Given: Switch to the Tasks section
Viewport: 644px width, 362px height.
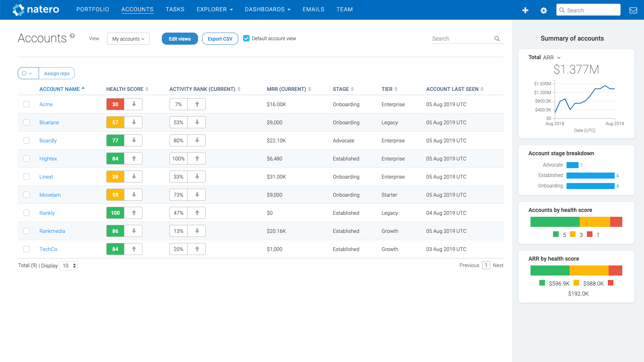Looking at the screenshot, I should coord(175,9).
